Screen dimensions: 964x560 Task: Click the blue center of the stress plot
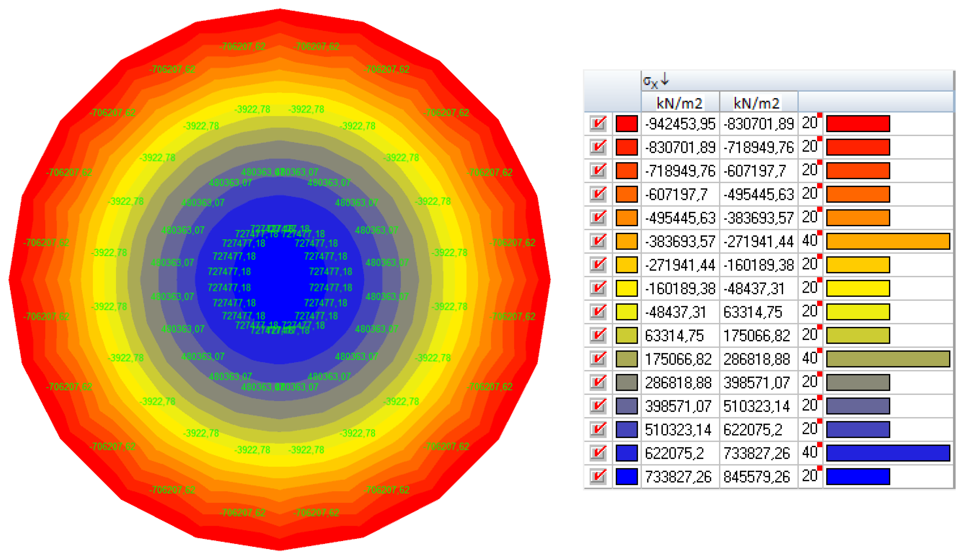click(280, 280)
